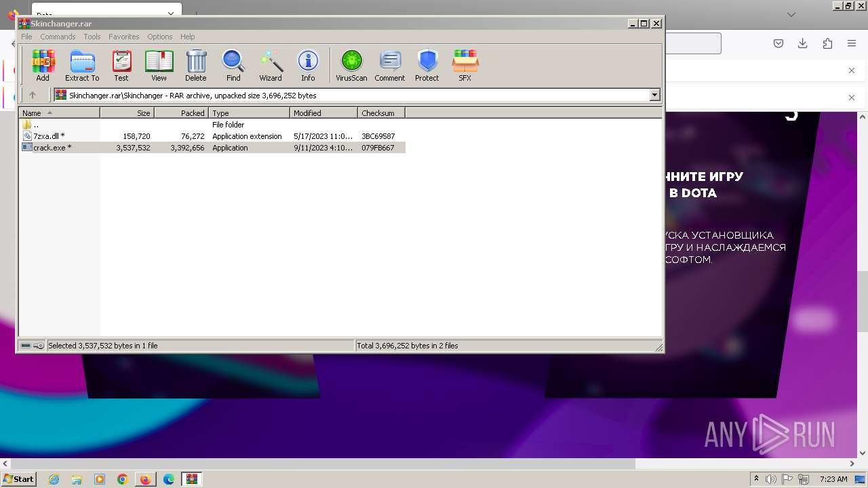Open the Commands menu
This screenshot has height=488, width=868.
[x=58, y=37]
